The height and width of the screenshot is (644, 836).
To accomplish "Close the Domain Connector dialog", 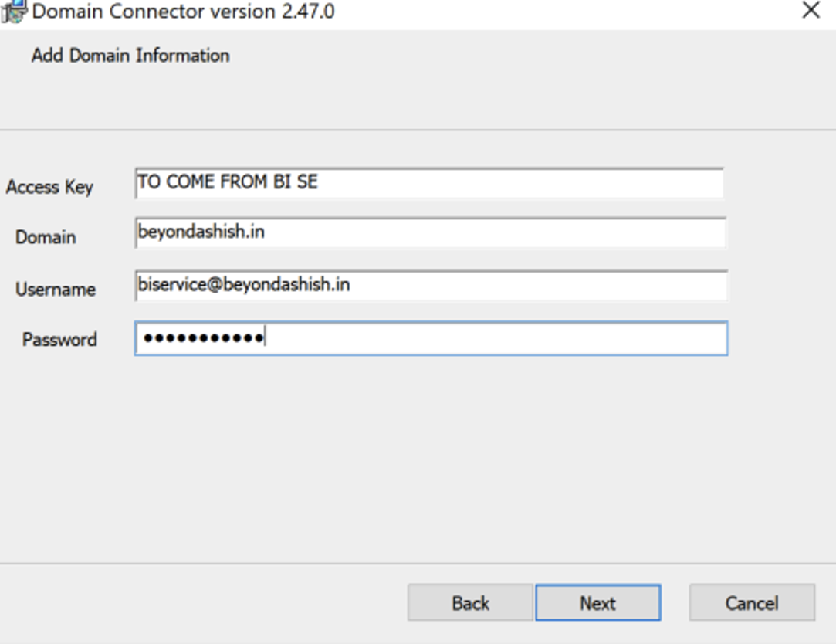I will 811,11.
